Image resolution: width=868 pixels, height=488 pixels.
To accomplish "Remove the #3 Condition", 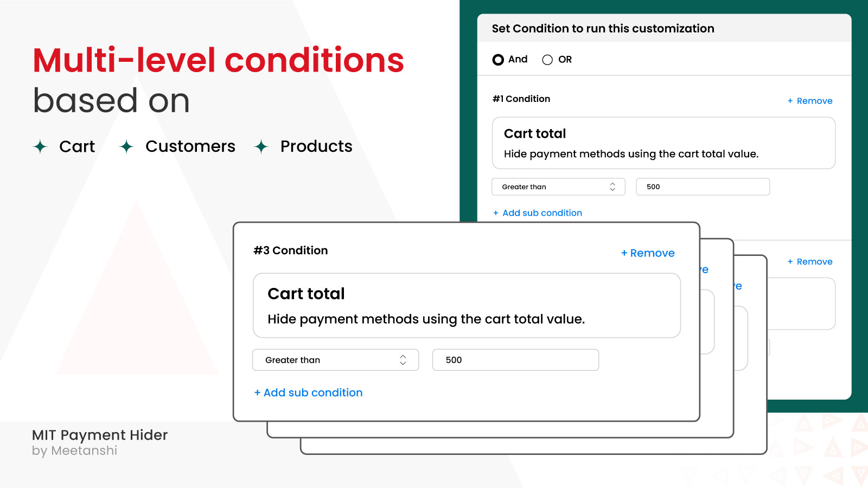I will click(x=648, y=253).
